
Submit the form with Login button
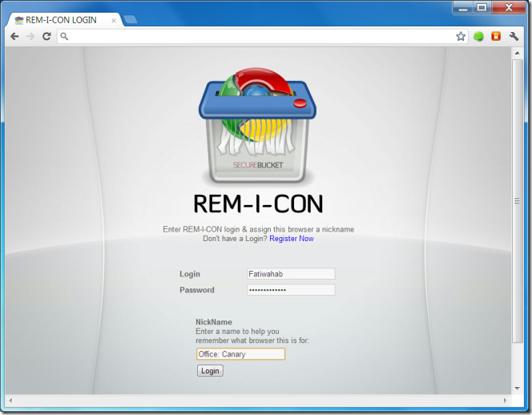(210, 371)
